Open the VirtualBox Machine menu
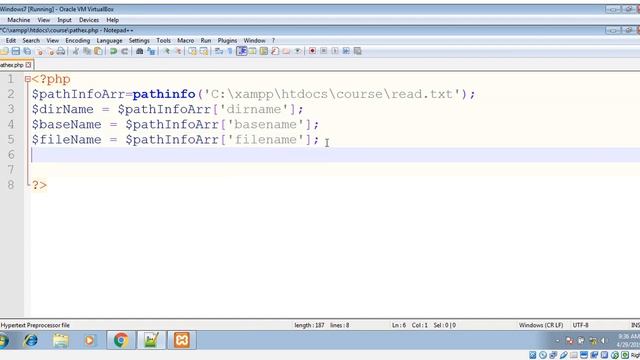640x360 pixels. tap(19, 20)
